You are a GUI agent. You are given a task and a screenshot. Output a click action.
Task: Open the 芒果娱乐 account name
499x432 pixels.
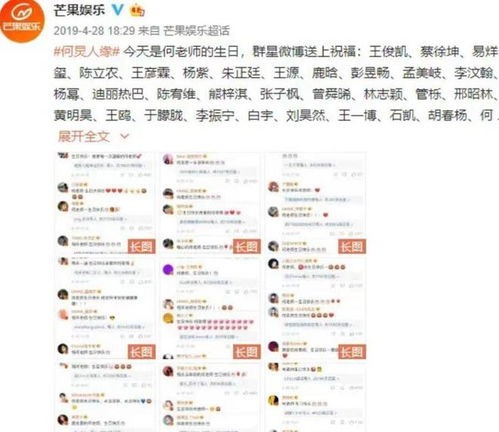(79, 10)
